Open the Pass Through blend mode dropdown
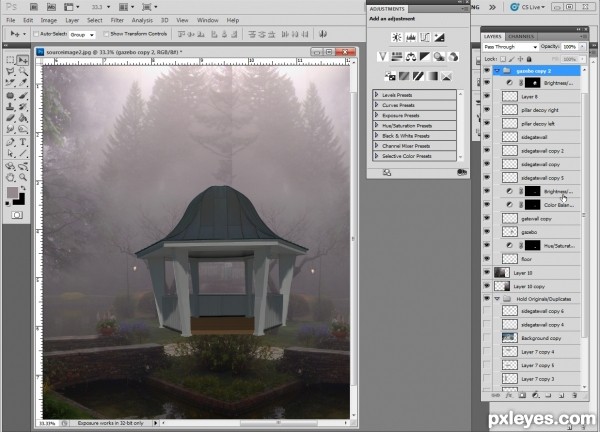 510,47
